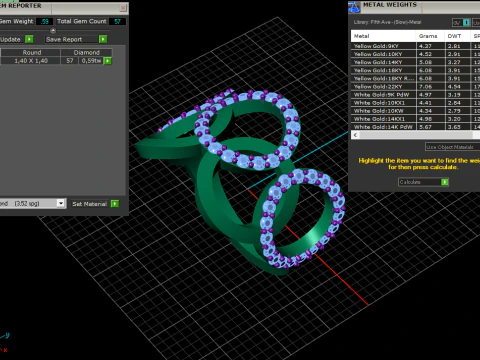Click the Update button label
This screenshot has width=480, height=360.
point(10,39)
